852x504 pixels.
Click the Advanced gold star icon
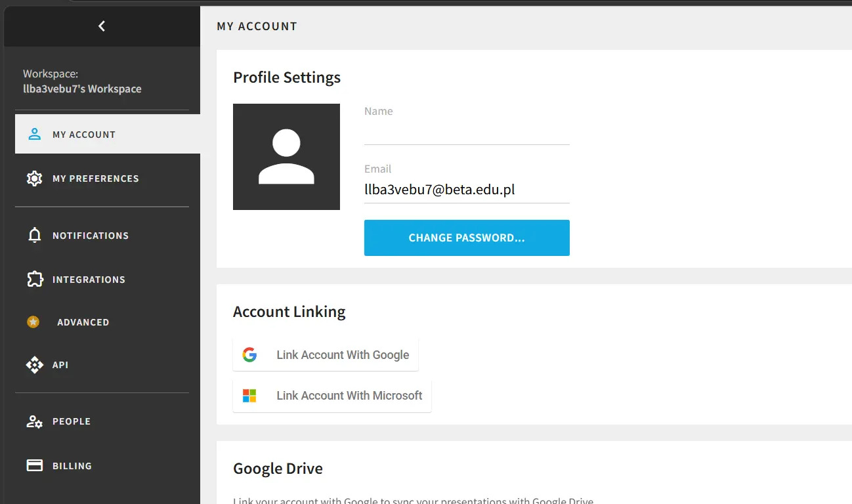pyautogui.click(x=33, y=322)
